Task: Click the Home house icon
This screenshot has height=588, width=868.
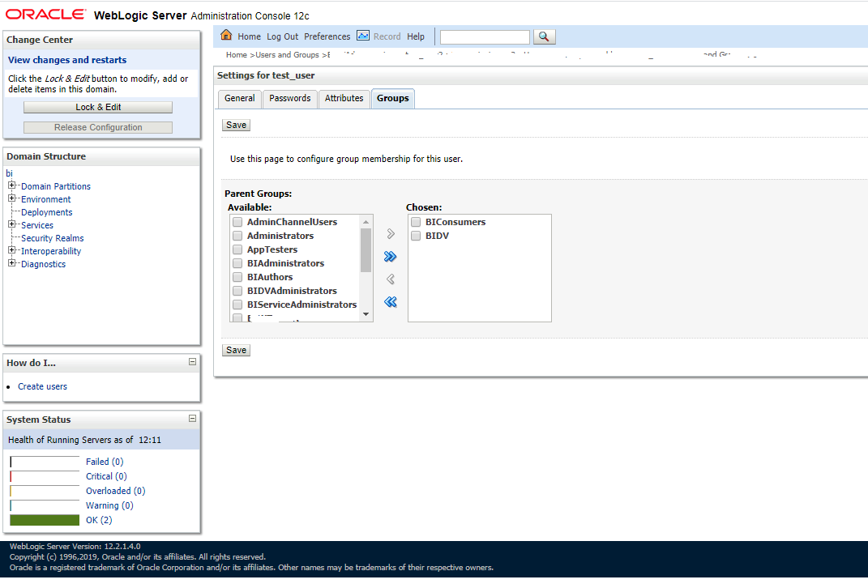Action: 226,36
